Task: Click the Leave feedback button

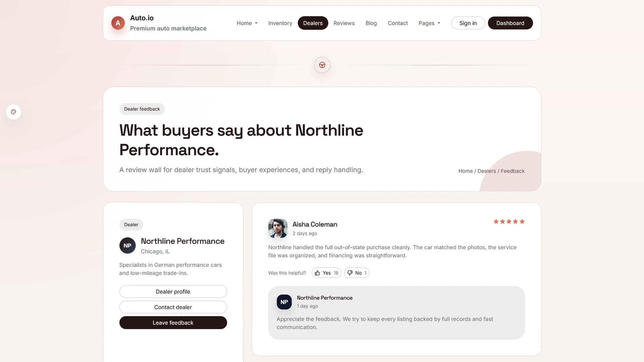Action: point(173,323)
